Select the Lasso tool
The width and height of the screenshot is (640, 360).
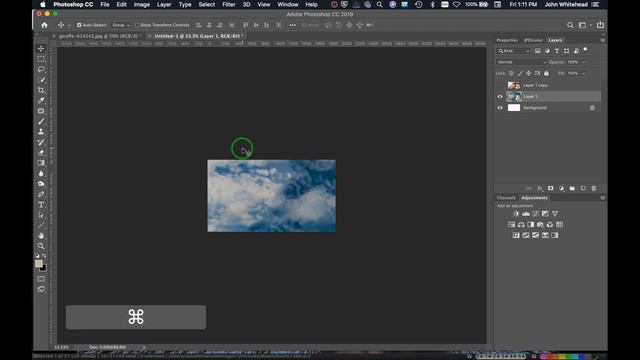click(41, 69)
